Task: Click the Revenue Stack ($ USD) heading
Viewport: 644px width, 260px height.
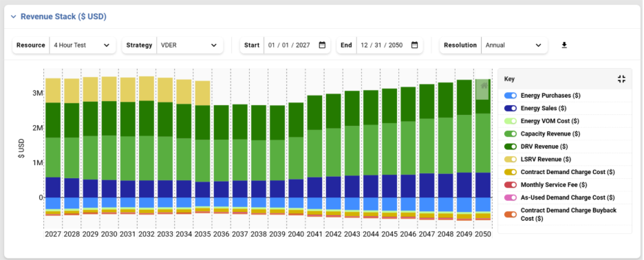Action: [x=64, y=17]
